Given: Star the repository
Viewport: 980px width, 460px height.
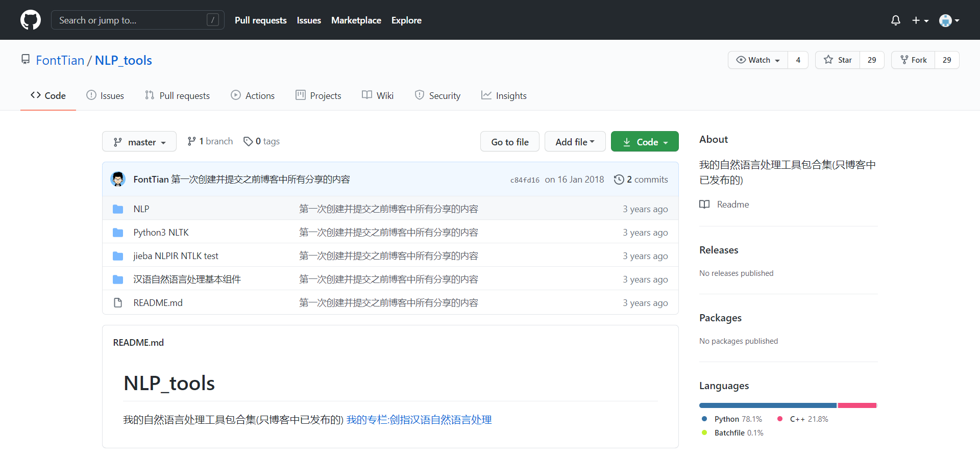Looking at the screenshot, I should tap(838, 60).
